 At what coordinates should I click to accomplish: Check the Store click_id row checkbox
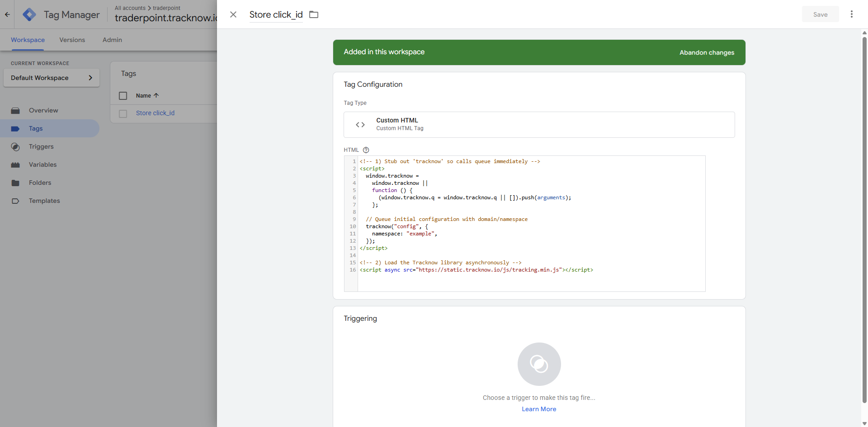coord(123,113)
